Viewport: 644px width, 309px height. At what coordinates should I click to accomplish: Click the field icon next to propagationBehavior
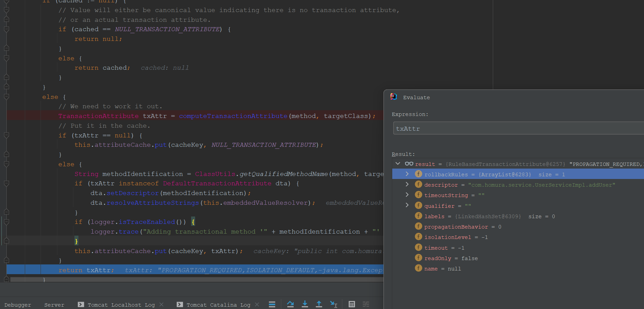[x=418, y=226]
